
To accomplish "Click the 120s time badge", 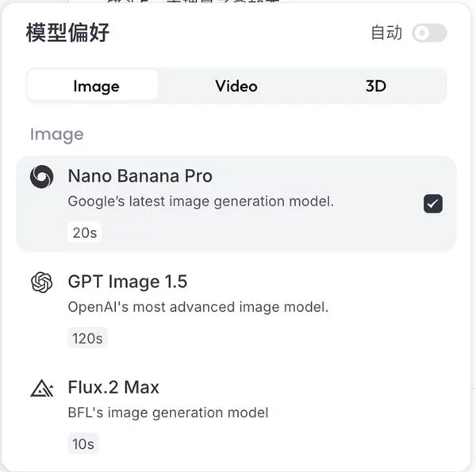I will 87,339.
